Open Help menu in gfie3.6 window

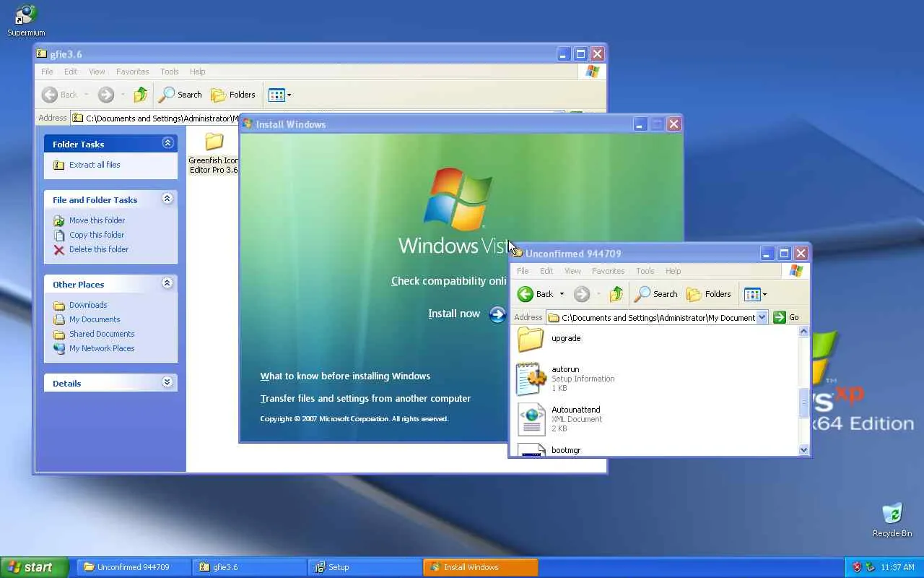point(198,72)
